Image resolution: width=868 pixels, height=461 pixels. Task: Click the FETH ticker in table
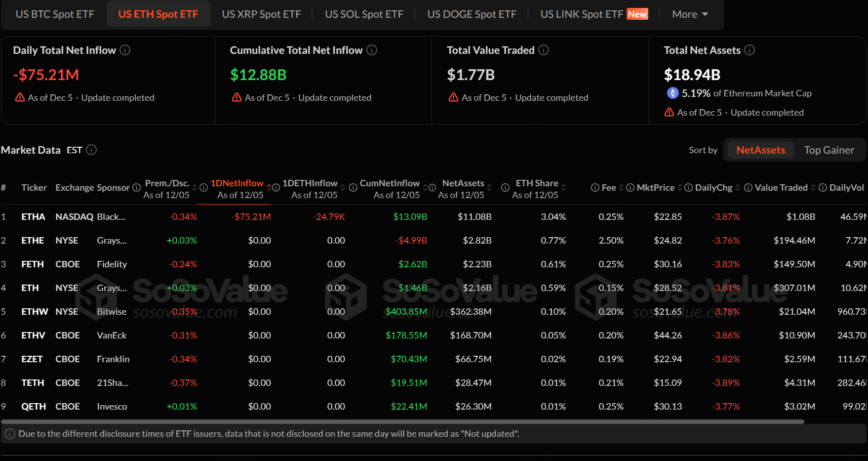coord(33,264)
